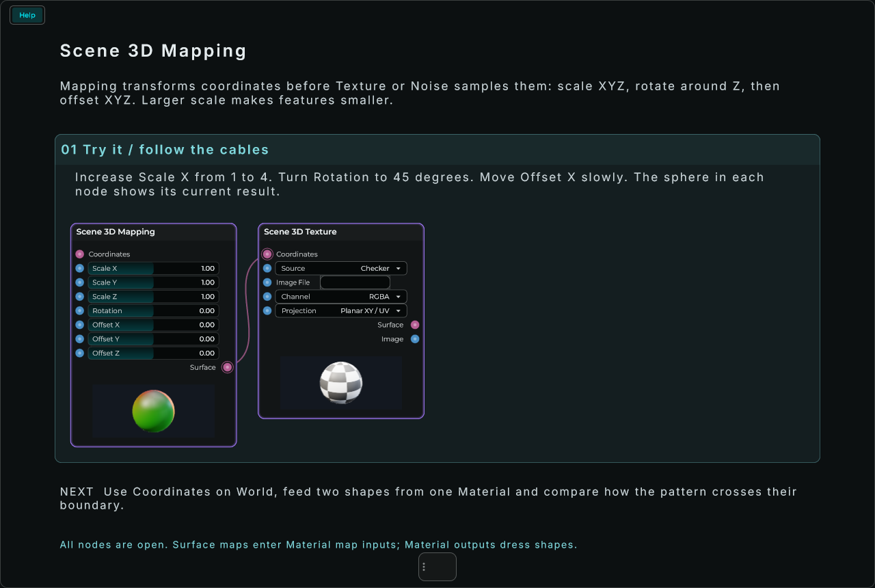Open the Channel dropdown set to RGBA
This screenshot has height=588, width=875.
tap(341, 297)
